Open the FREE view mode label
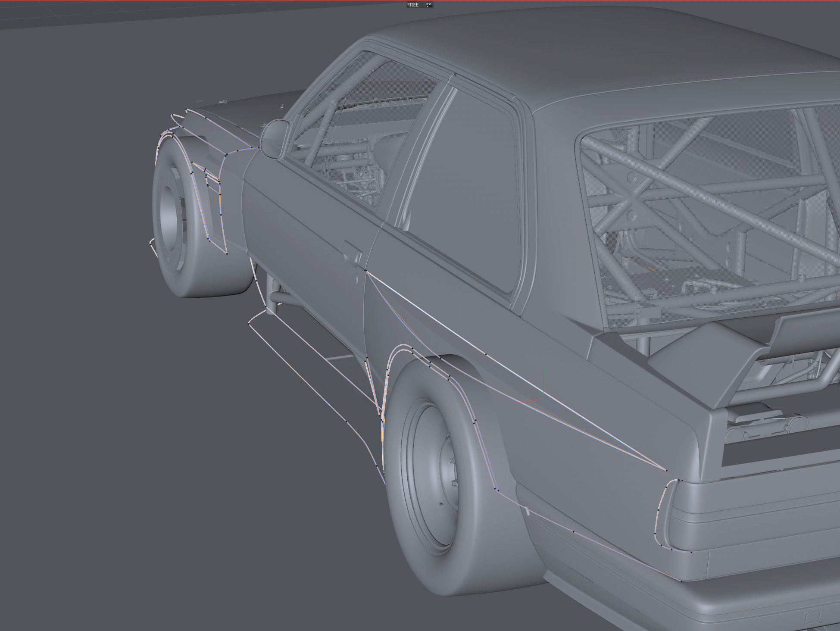This screenshot has height=631, width=840. click(x=412, y=5)
